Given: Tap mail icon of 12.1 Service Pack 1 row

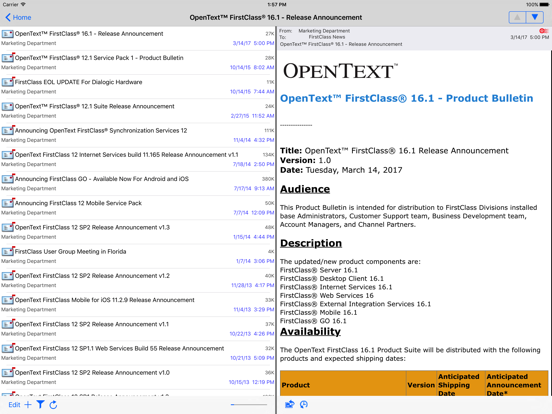Looking at the screenshot, I should (7, 58).
